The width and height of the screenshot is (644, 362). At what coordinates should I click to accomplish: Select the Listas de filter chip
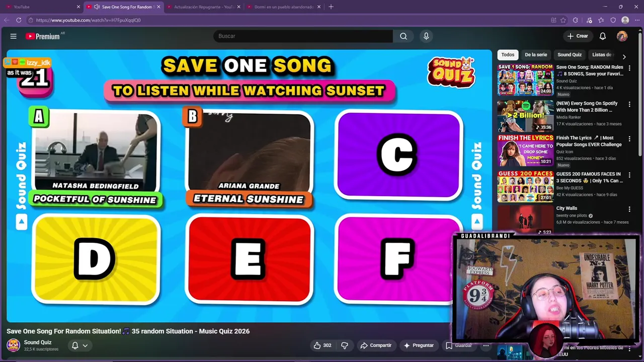point(601,55)
